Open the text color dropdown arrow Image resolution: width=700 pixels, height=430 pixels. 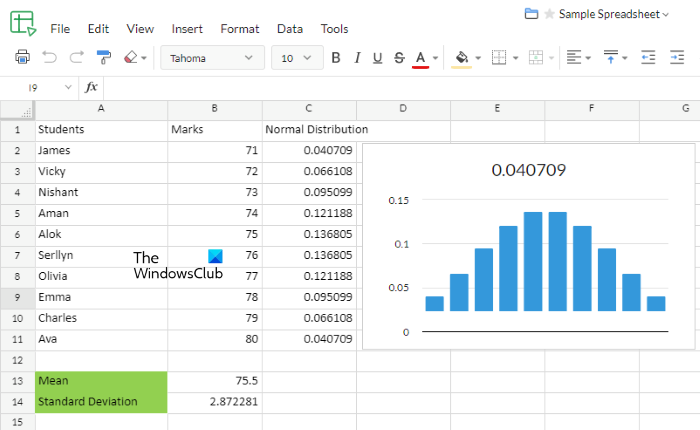coord(435,58)
